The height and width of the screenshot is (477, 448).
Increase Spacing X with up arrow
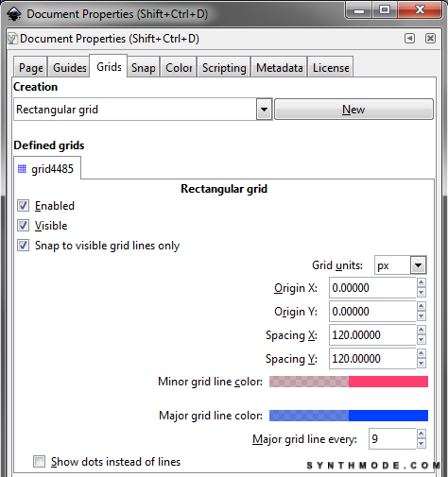(422, 330)
